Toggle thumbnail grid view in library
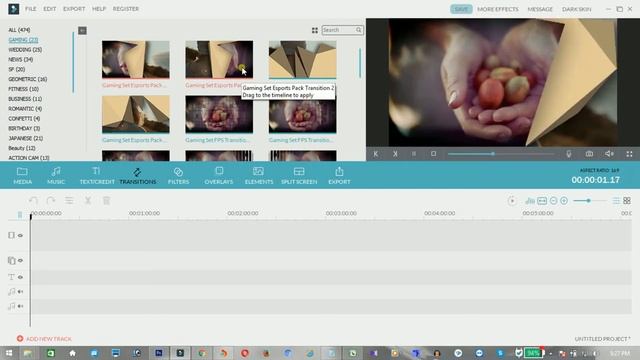Screen dimensions: 640x360 pyautogui.click(x=315, y=30)
